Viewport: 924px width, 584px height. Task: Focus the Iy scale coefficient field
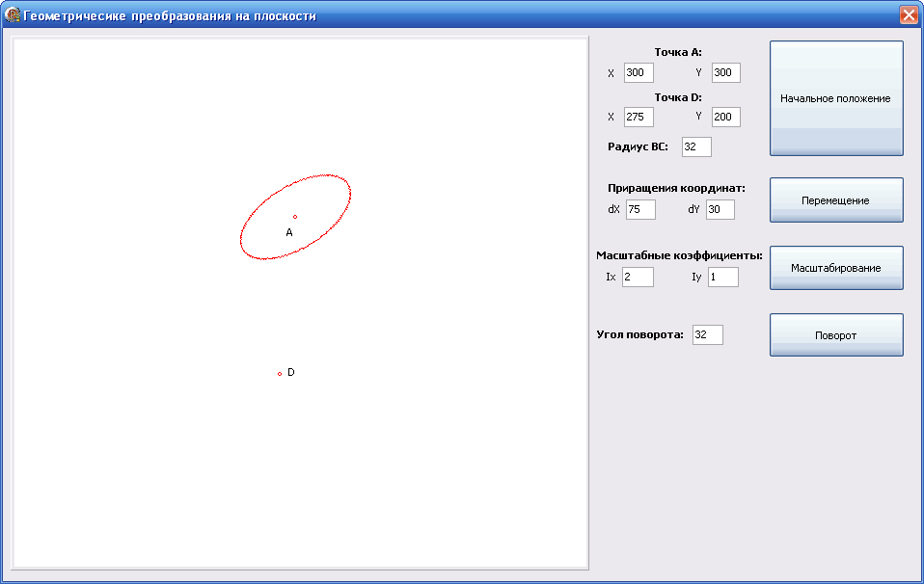click(722, 278)
